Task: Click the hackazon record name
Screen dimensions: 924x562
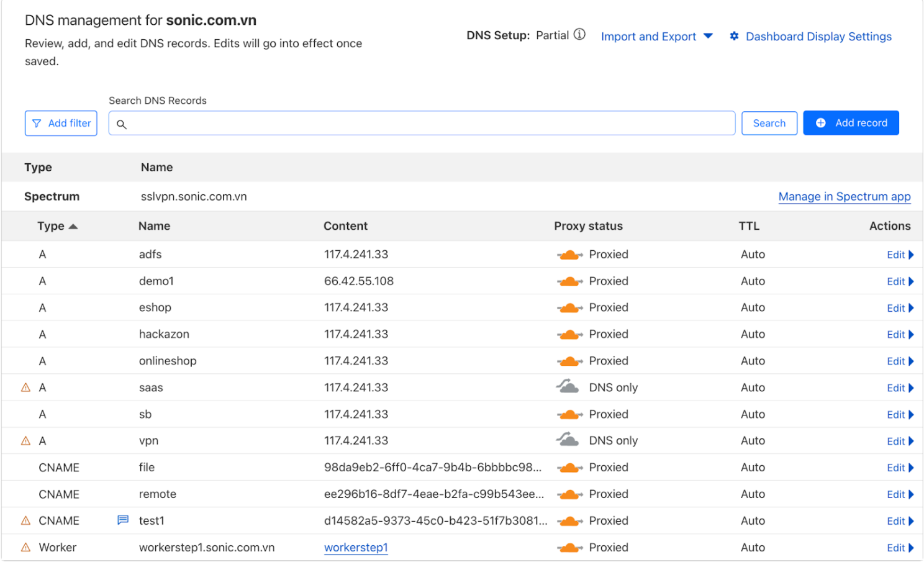Action: (x=164, y=334)
